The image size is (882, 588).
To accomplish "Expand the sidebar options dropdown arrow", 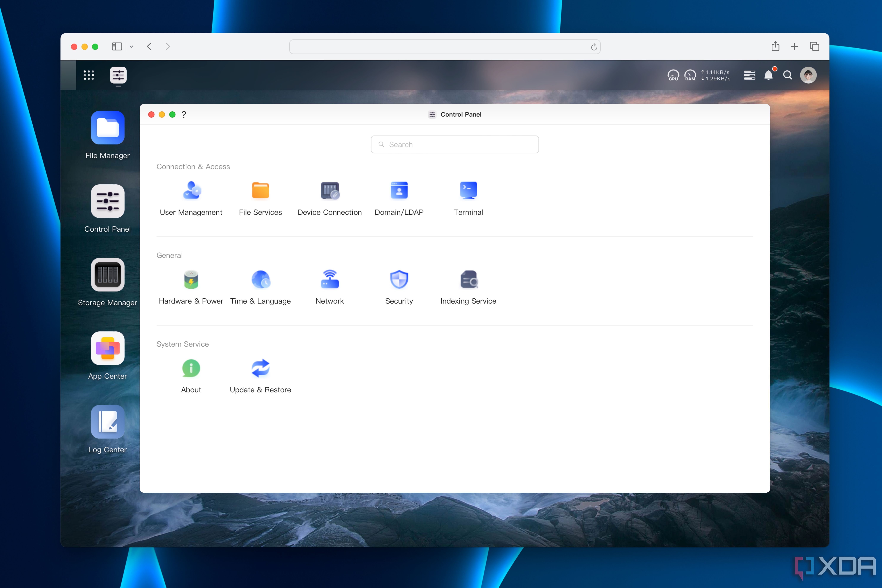I will tap(131, 47).
